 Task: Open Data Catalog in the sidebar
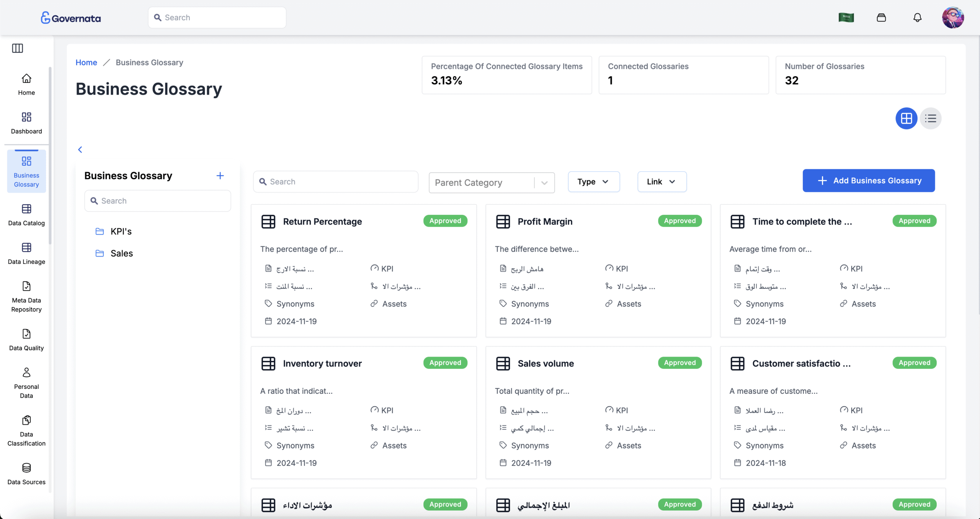click(26, 215)
